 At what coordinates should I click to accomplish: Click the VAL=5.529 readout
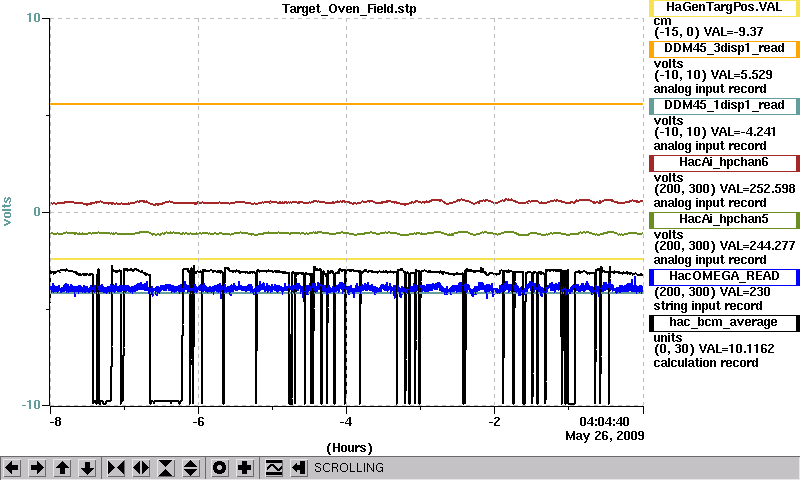tap(741, 75)
